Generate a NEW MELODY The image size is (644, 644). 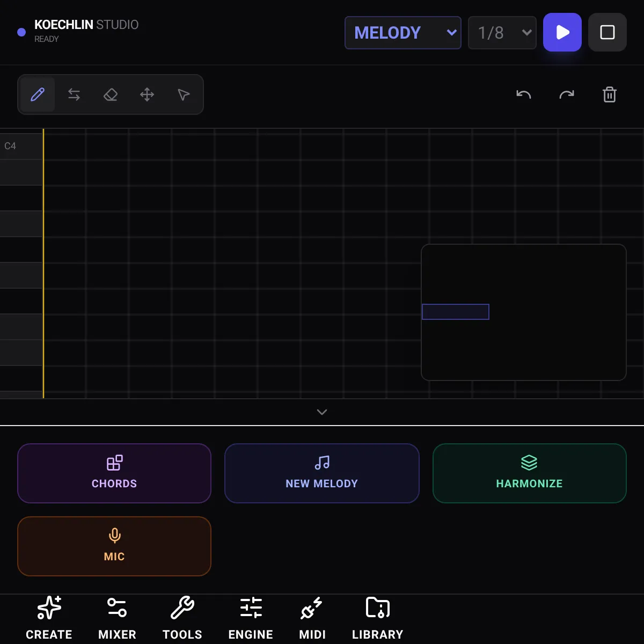pyautogui.click(x=321, y=473)
